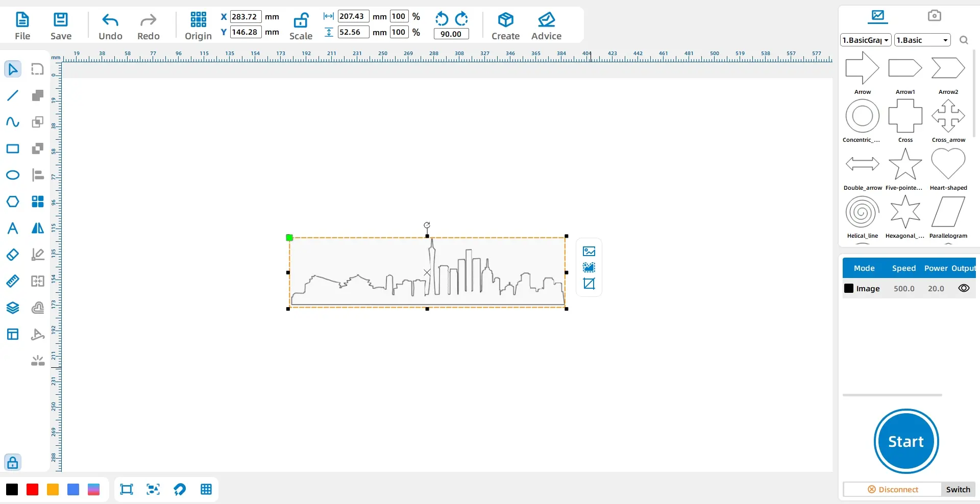Select the Polygon hexagon tool
Viewport: 980px width, 504px height.
pos(13,201)
